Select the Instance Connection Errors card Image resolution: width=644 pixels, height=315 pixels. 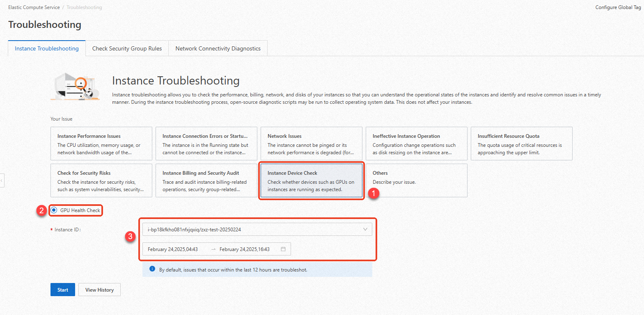(206, 144)
